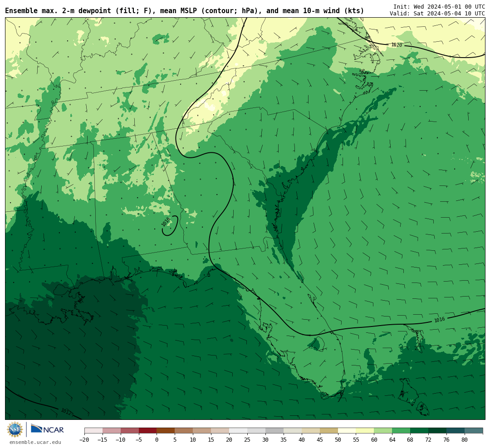Viewport: 490px width, 448px height.
Task: Click the 25 colorbar tick label
Action: tap(248, 440)
